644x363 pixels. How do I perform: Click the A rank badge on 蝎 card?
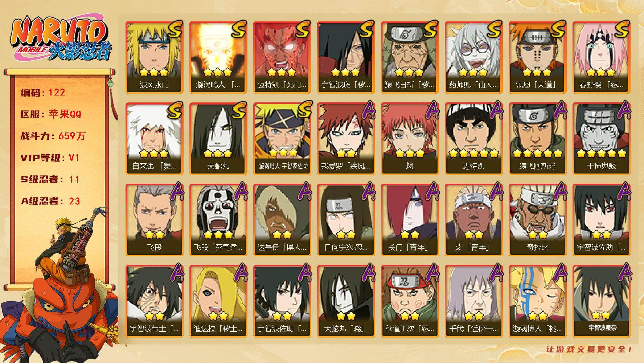(431, 110)
